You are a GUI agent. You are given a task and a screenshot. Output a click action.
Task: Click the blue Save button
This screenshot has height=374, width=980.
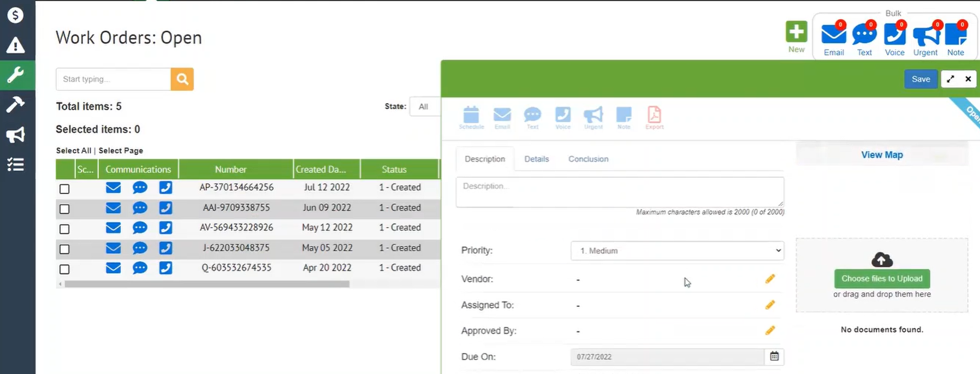pyautogui.click(x=920, y=79)
